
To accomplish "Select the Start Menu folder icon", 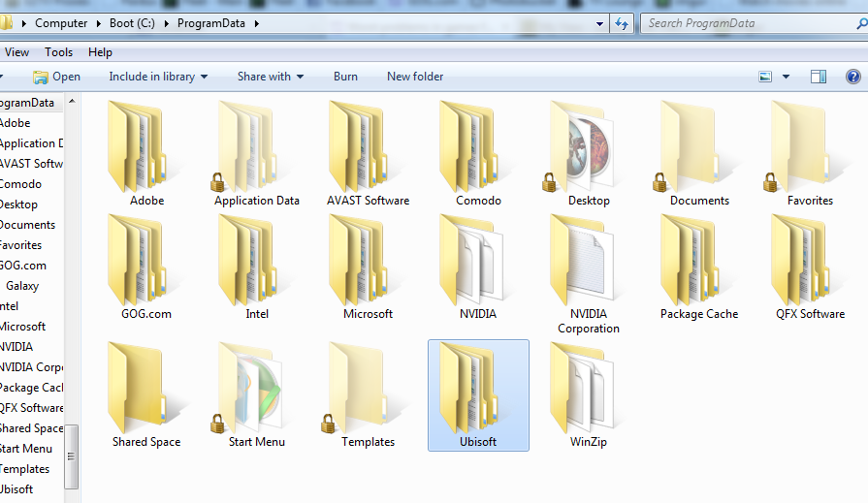I will (x=248, y=388).
